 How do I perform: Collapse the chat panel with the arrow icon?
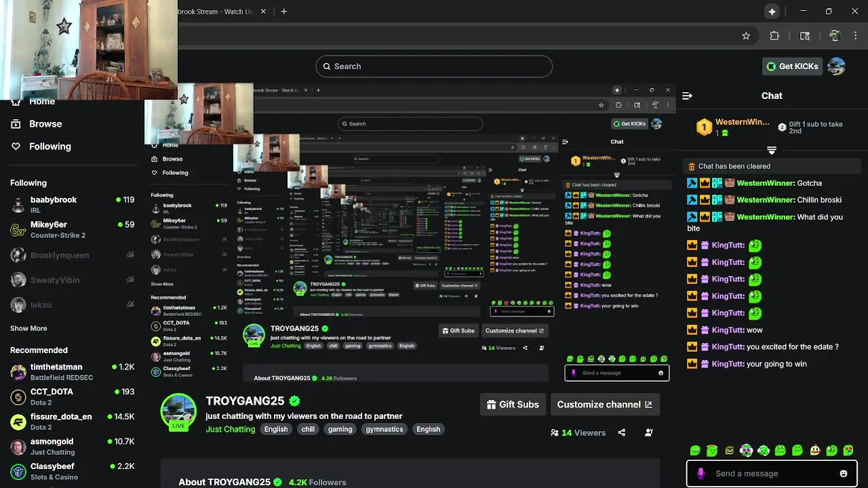[687, 96]
